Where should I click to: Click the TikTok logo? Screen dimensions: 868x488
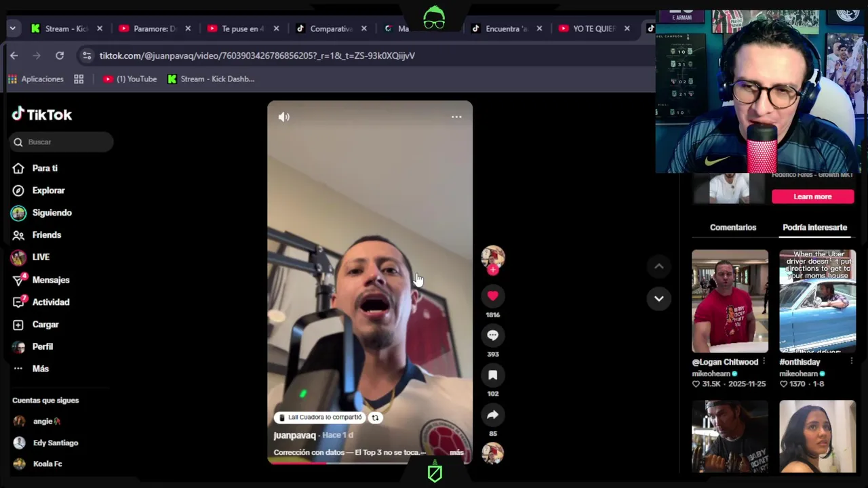pos(42,115)
